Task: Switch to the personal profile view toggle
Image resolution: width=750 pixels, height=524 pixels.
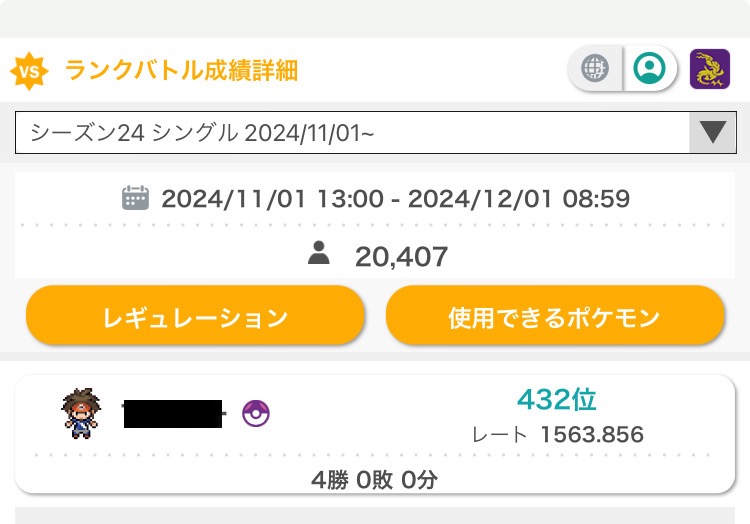Action: tap(649, 68)
